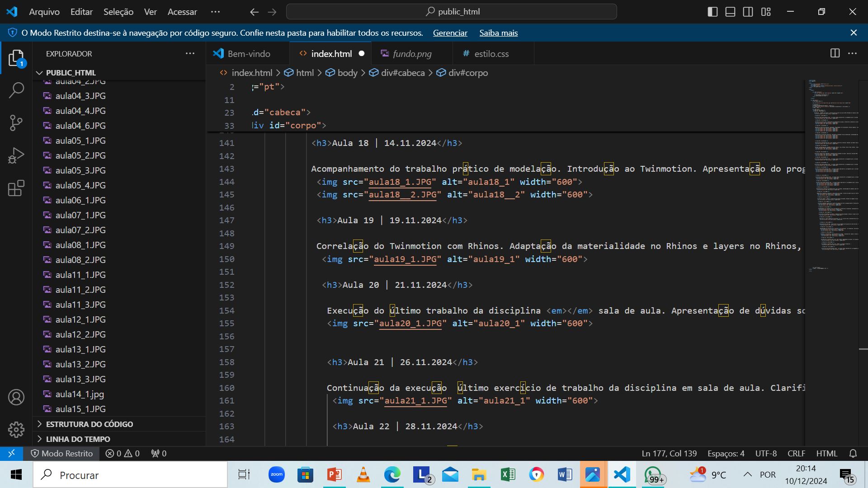Open the Acessar menu
Screen dimensions: 868x488
182,12
